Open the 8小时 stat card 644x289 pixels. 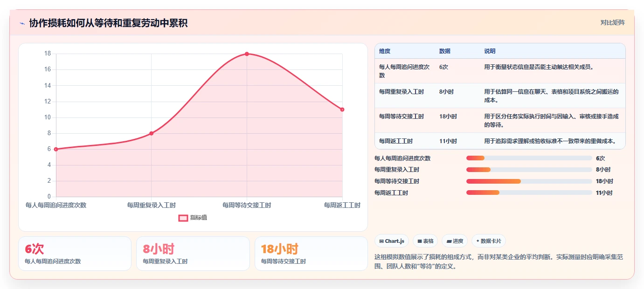pyautogui.click(x=193, y=254)
